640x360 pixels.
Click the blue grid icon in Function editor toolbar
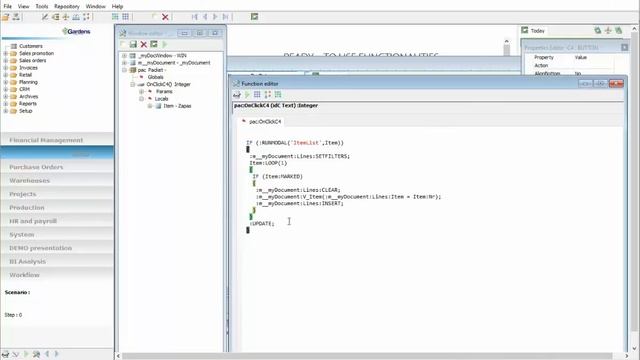(x=257, y=95)
